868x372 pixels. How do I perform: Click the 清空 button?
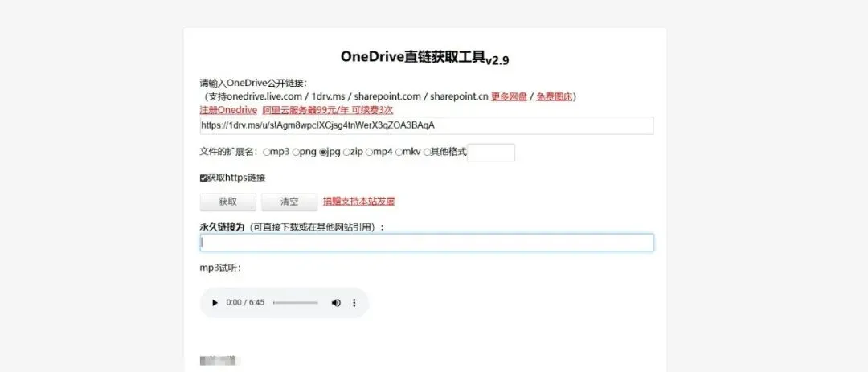tap(289, 202)
